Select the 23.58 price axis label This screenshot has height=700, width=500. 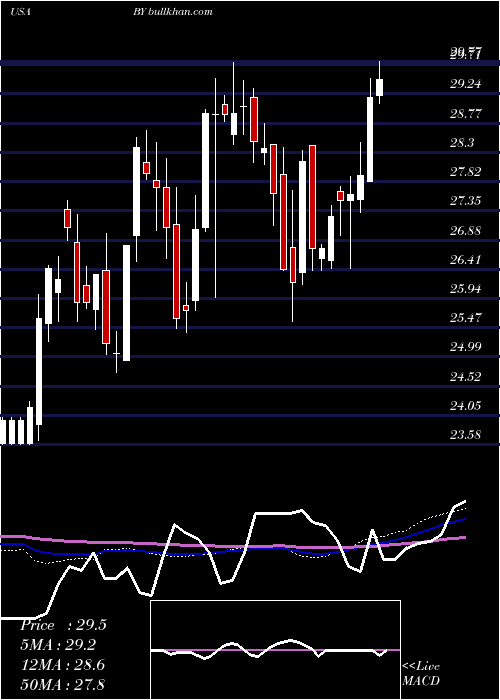pyautogui.click(x=466, y=434)
